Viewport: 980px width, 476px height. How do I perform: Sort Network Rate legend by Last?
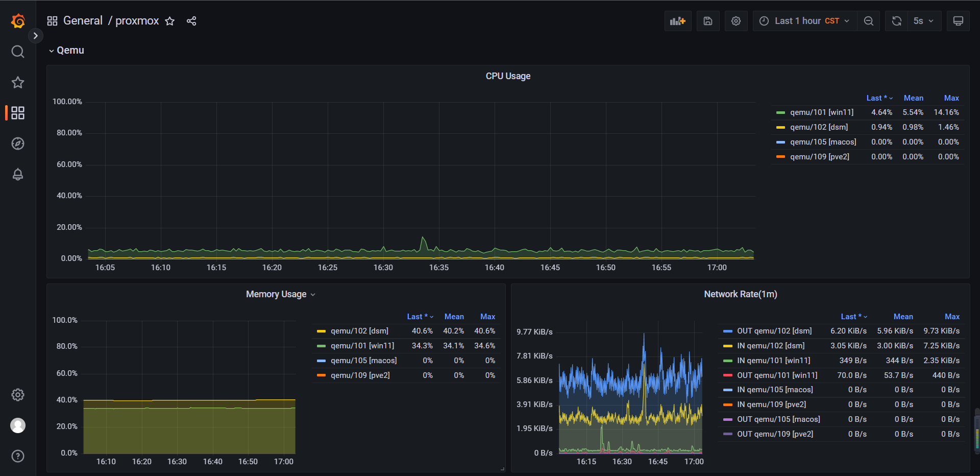click(x=853, y=317)
